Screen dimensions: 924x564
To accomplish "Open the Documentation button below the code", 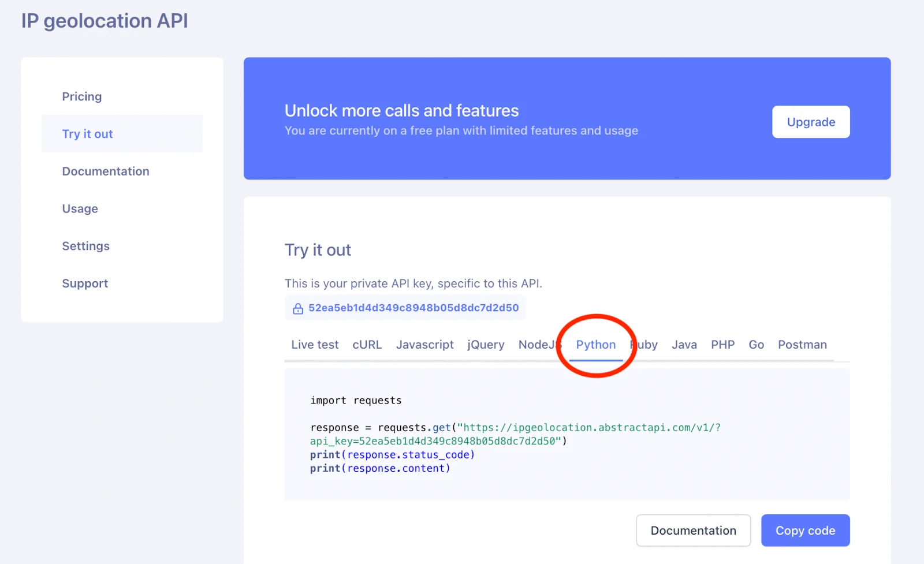I will (693, 530).
